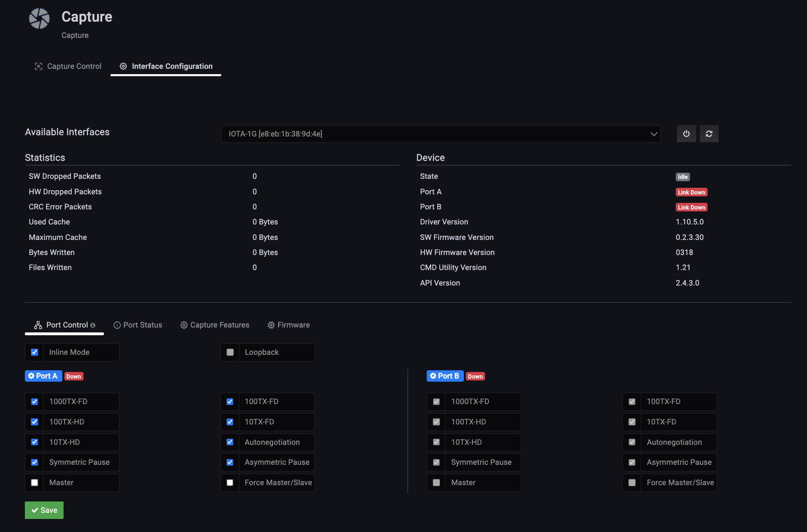Switch to the Capture Control tab
The image size is (807, 532).
point(68,66)
